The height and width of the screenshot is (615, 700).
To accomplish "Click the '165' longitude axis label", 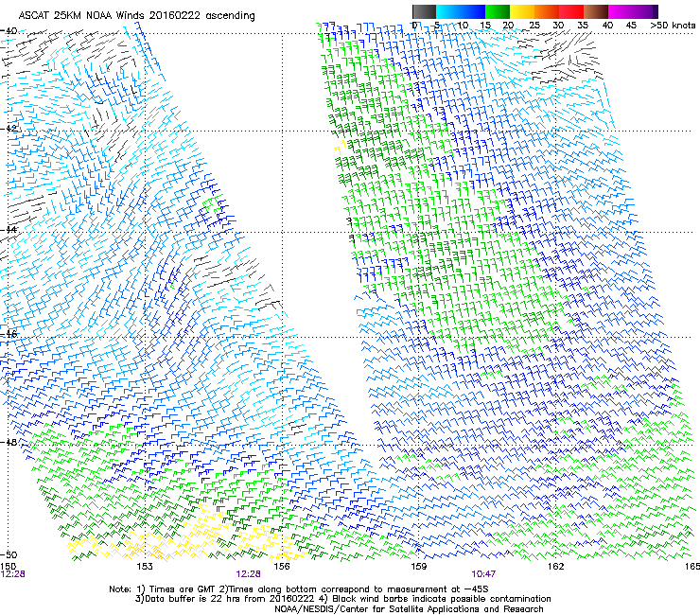I will pos(692,567).
